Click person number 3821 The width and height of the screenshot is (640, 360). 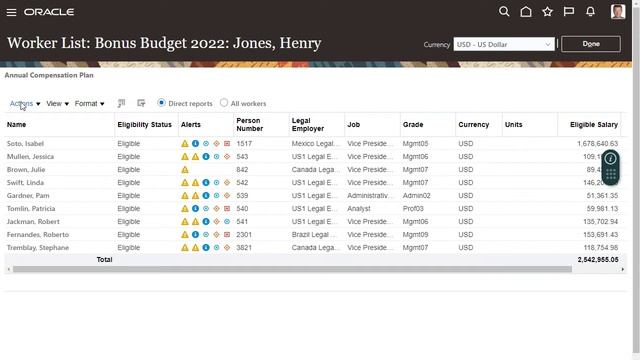click(244, 248)
